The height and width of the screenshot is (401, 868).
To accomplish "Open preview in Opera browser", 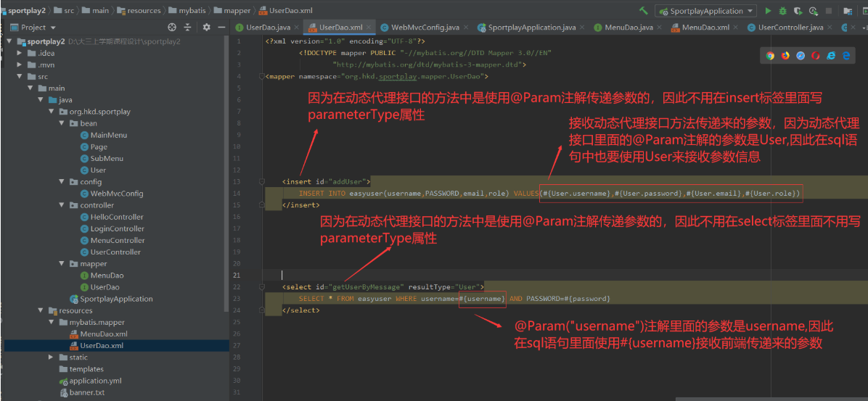I will (816, 55).
